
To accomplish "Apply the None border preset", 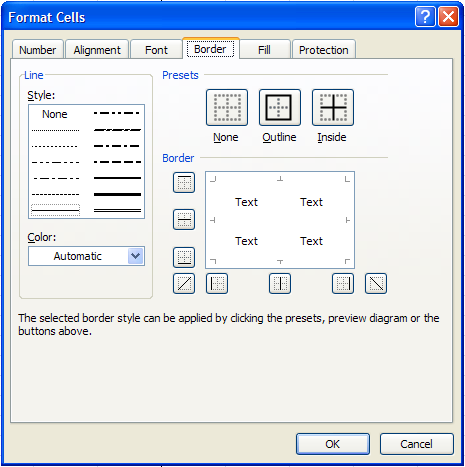I will pyautogui.click(x=227, y=107).
